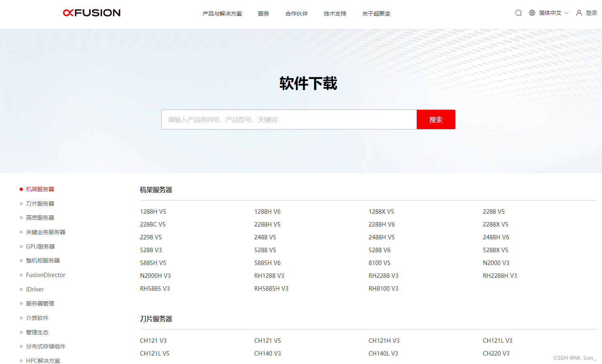The width and height of the screenshot is (602, 364).
Task: Click the 登录 link
Action: [592, 13]
